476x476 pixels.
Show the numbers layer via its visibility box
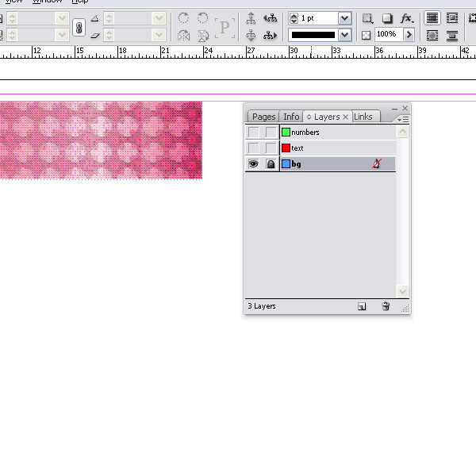pos(254,132)
